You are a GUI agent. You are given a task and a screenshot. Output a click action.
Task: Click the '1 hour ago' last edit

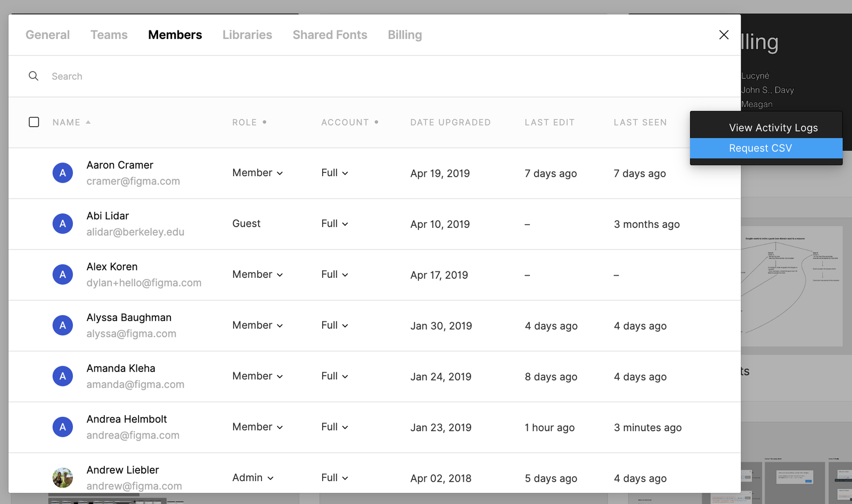pos(550,427)
